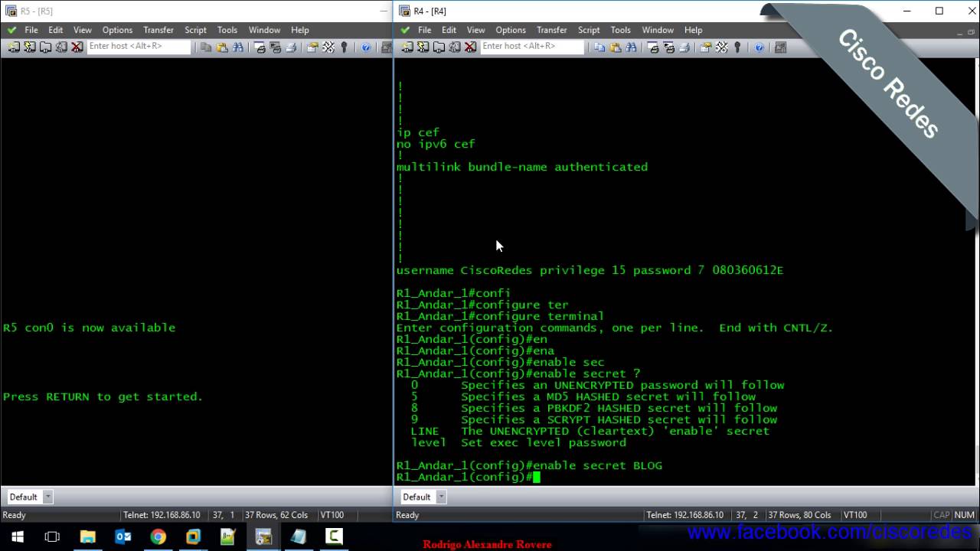
Task: Open Help menu in R4 window
Action: pyautogui.click(x=693, y=30)
